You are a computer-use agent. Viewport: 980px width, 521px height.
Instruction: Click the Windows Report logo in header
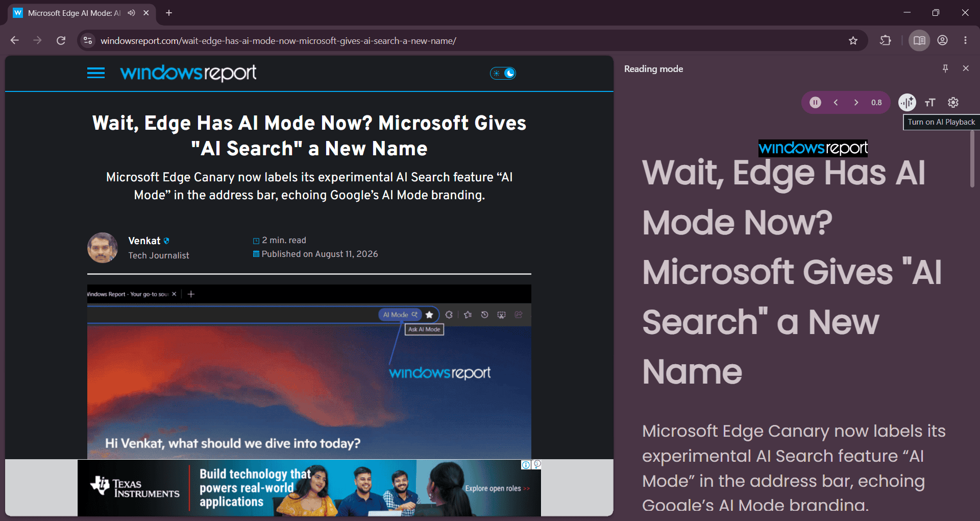click(x=188, y=73)
